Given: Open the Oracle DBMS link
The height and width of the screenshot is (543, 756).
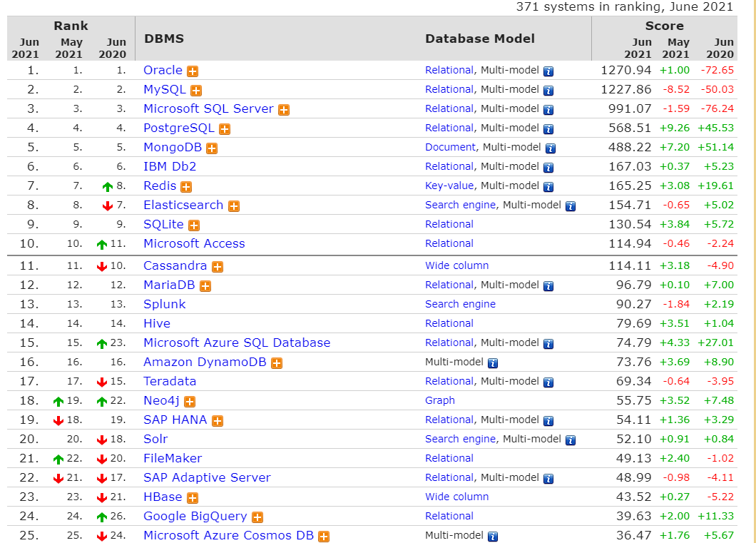Looking at the screenshot, I should tap(163, 71).
